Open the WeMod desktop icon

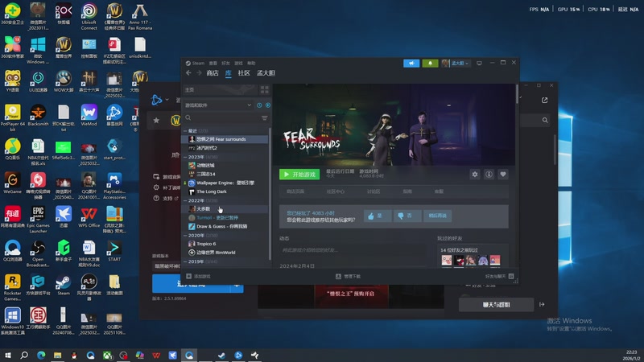(89, 115)
